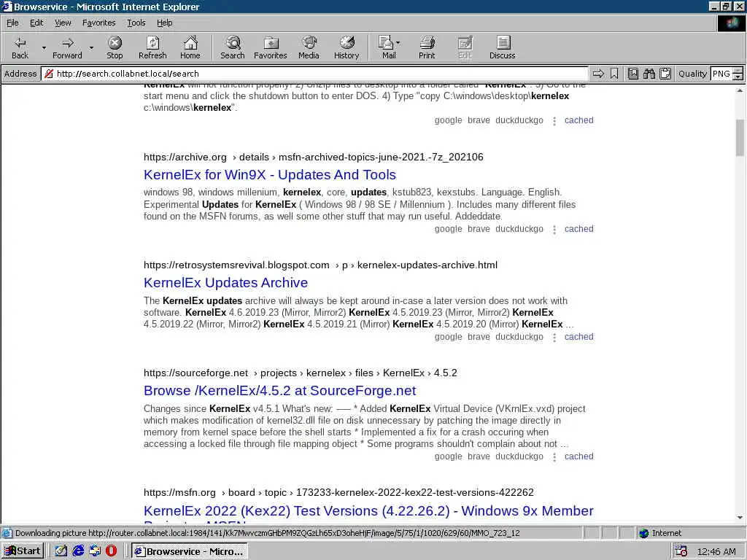Open cached copy of archive.org result
747x560 pixels.
coord(578,228)
